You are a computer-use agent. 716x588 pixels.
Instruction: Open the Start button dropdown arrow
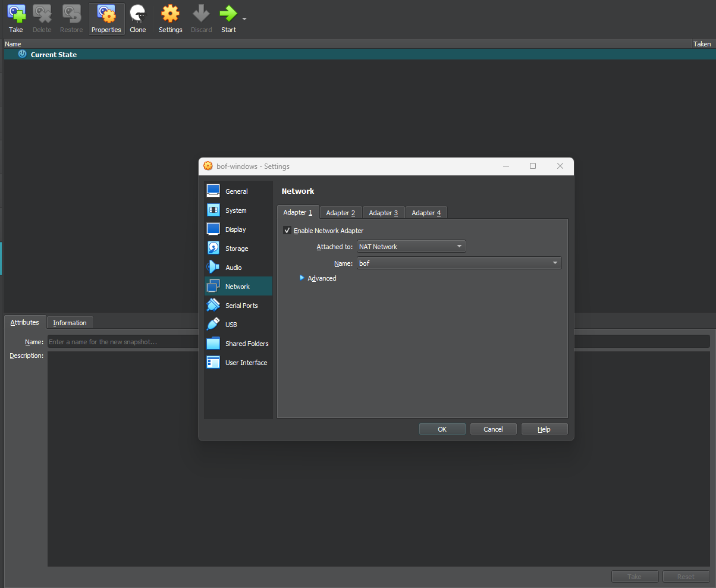[244, 19]
